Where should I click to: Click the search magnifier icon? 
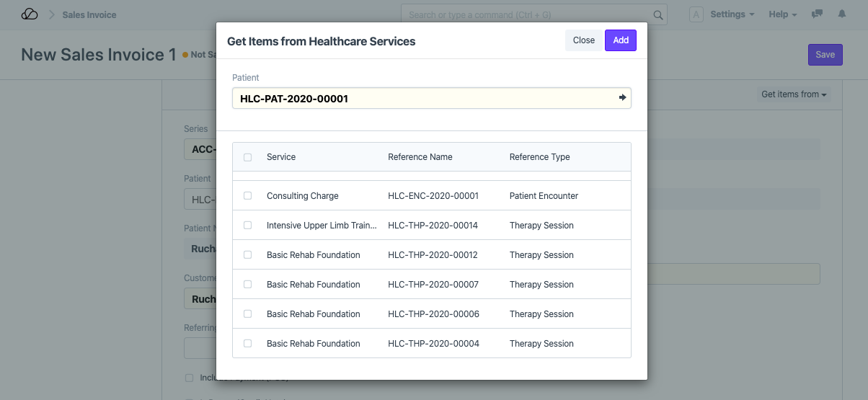(657, 15)
